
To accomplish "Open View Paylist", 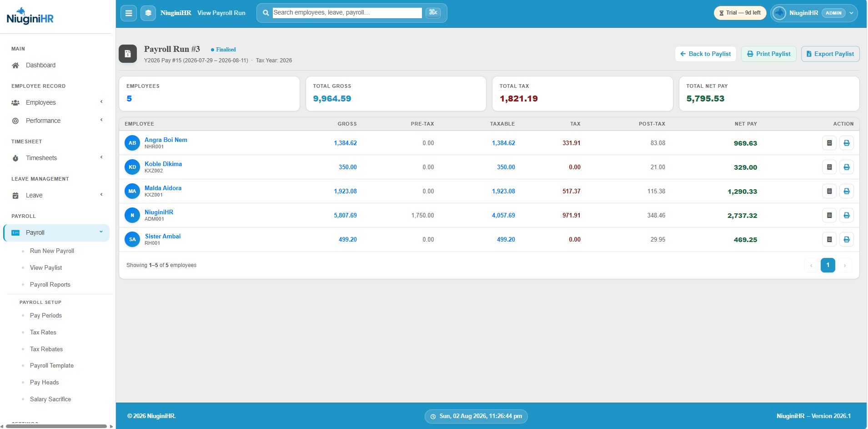I will pos(46,268).
